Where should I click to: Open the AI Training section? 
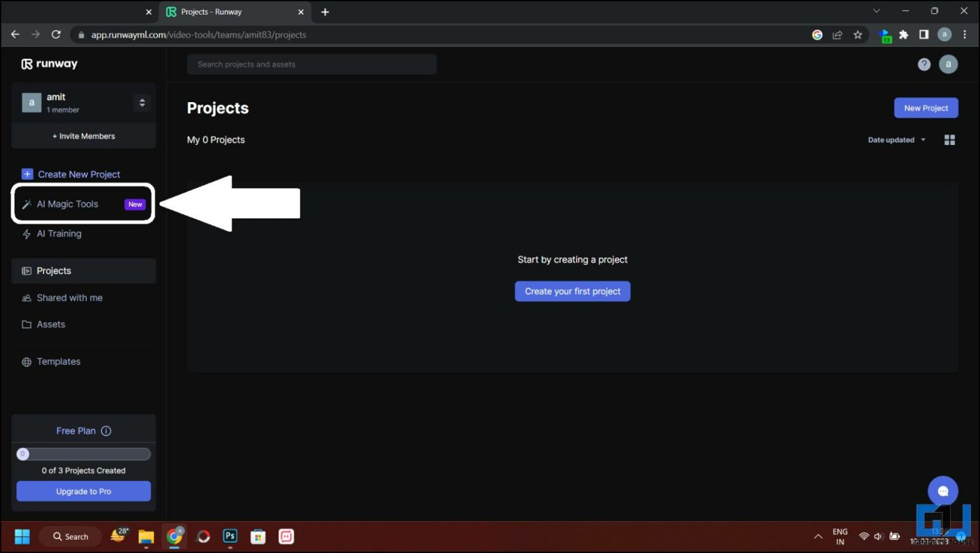click(59, 234)
